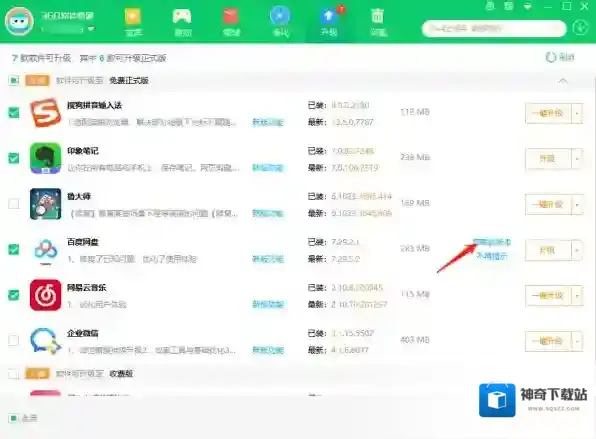Click the Sogou Pinyin input method icon
The image size is (596, 439).
[x=45, y=113]
